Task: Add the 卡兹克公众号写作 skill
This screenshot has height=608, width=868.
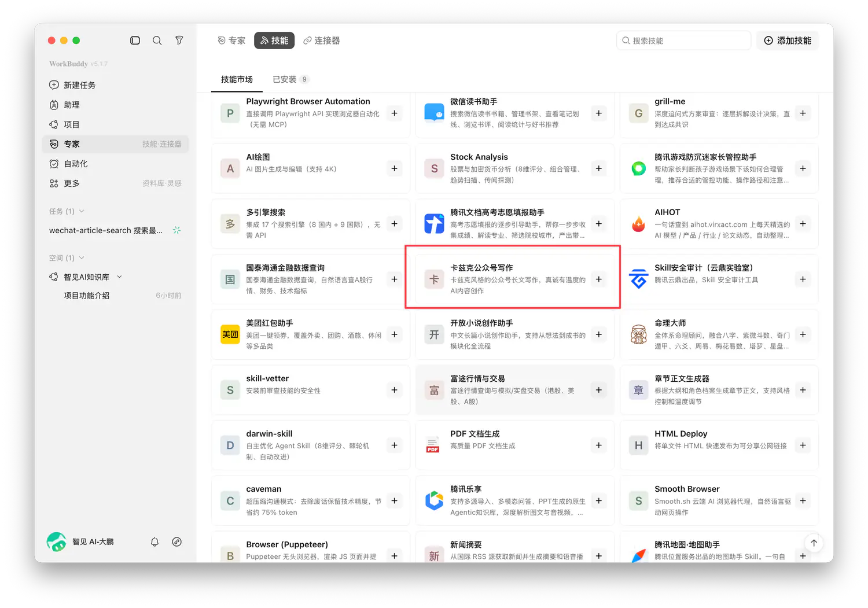Action: [598, 279]
